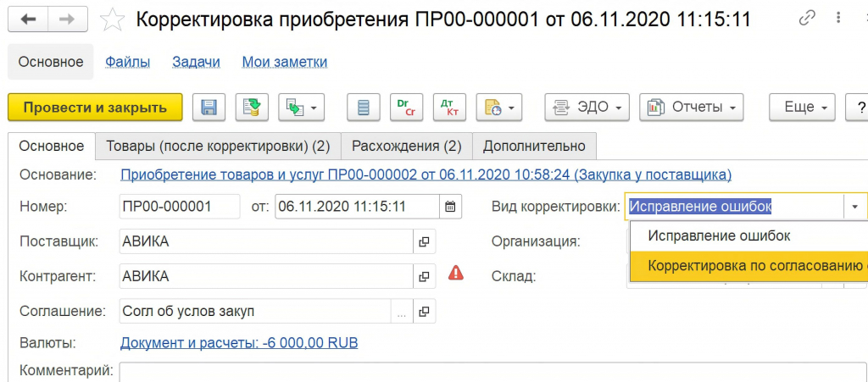Open the create-based-on dropdown button
Screen dimensions: 868x382
pyautogui.click(x=301, y=108)
